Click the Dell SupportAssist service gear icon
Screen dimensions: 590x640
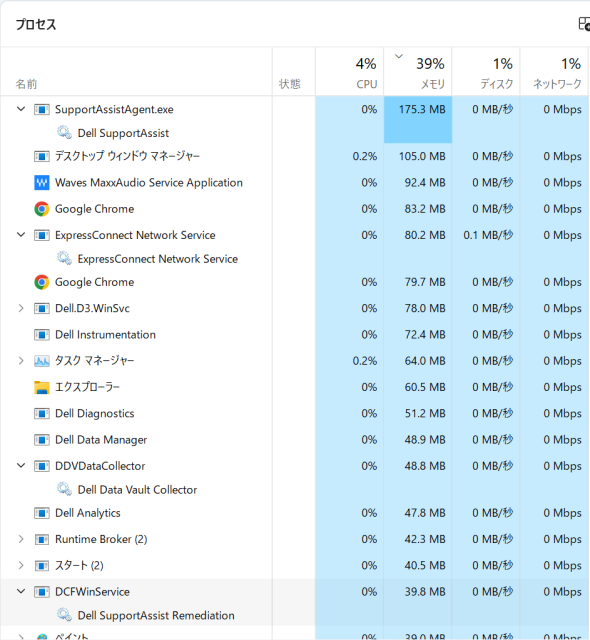[64, 132]
